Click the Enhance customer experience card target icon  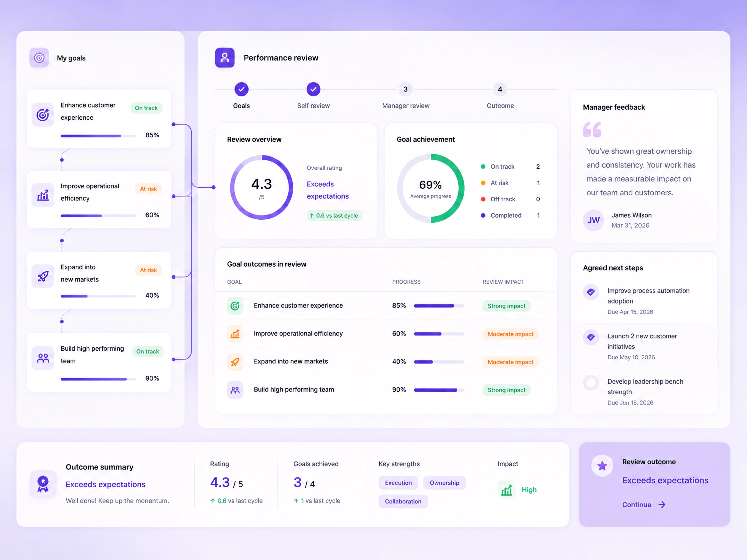(43, 115)
